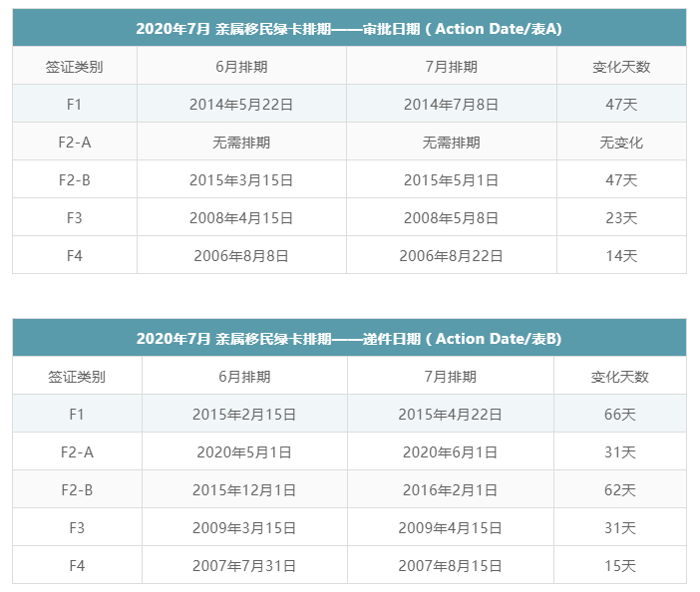Select the 2006年8月22日 cell

(x=451, y=256)
